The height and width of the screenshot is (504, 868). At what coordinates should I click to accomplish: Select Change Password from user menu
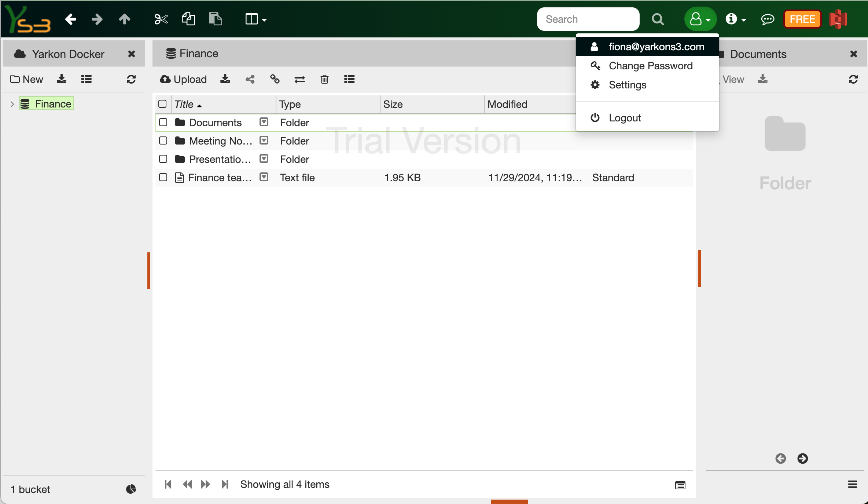click(650, 66)
